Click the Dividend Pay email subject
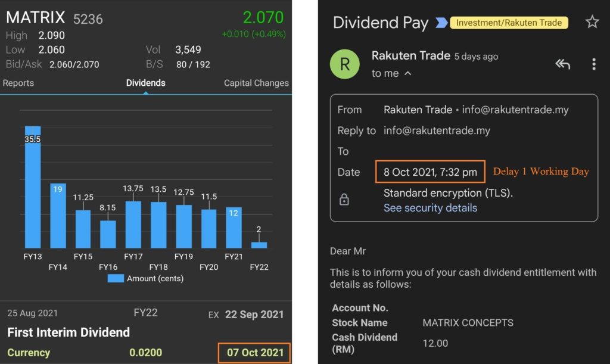Viewport: 610px width, 364px height. click(381, 23)
